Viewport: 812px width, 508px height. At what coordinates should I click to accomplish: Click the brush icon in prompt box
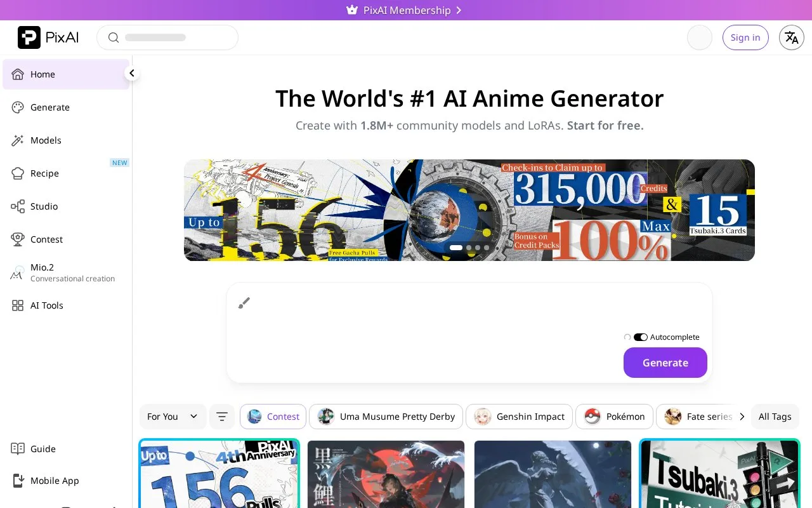[x=244, y=303]
